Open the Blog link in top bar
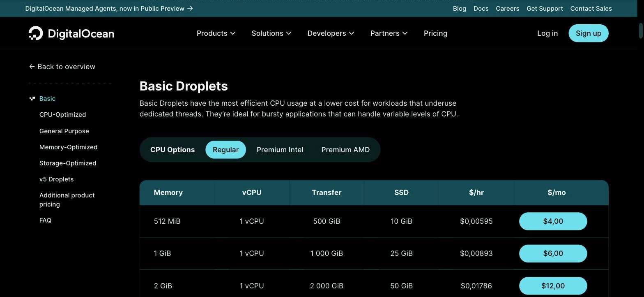Viewport: 644px width, 297px height. pyautogui.click(x=460, y=8)
